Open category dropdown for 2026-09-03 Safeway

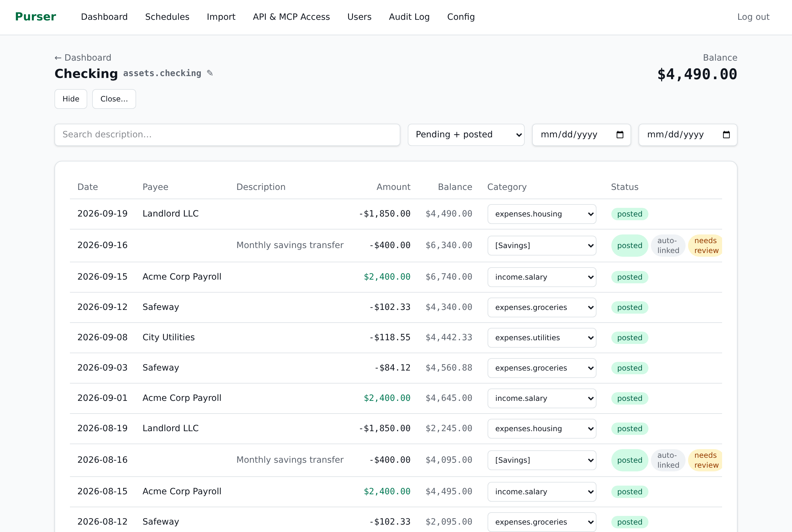point(542,368)
